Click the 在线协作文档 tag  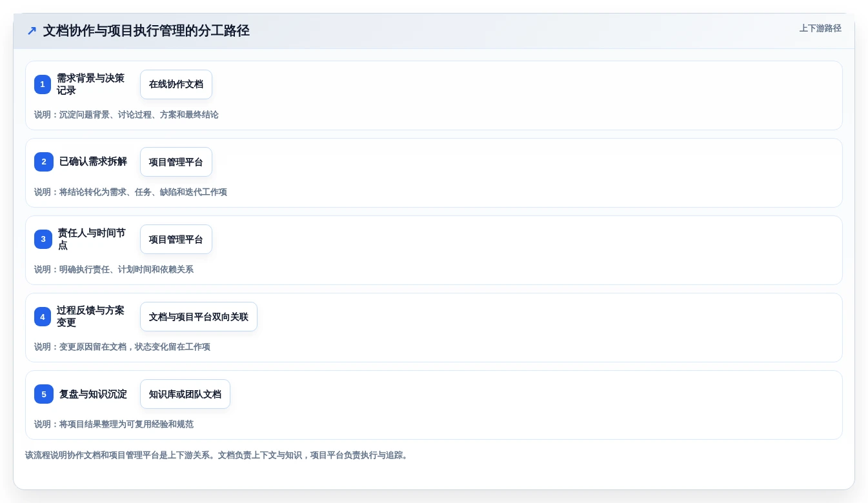click(176, 84)
